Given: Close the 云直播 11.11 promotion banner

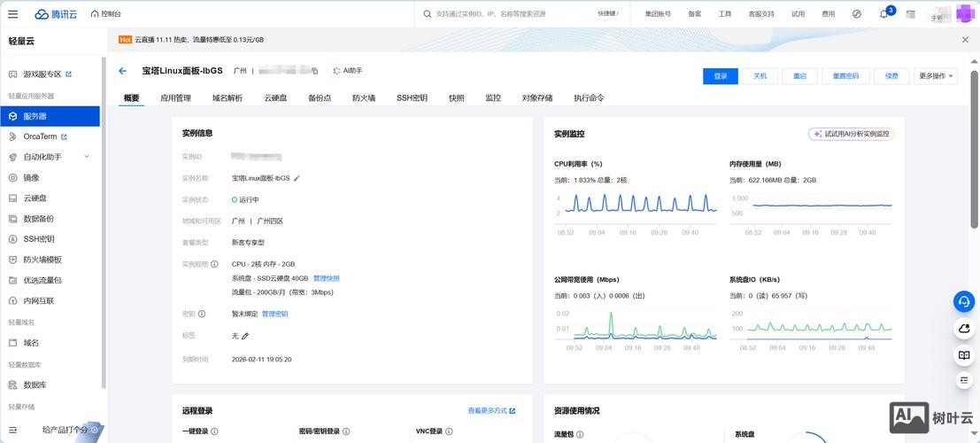Looking at the screenshot, I should point(965,39).
